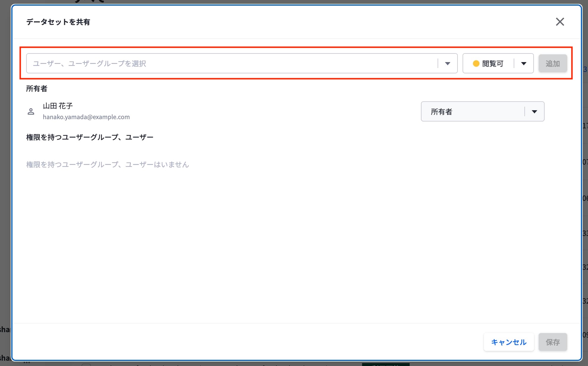
Task: Open the 所有者 role dropdown
Action: (x=482, y=111)
